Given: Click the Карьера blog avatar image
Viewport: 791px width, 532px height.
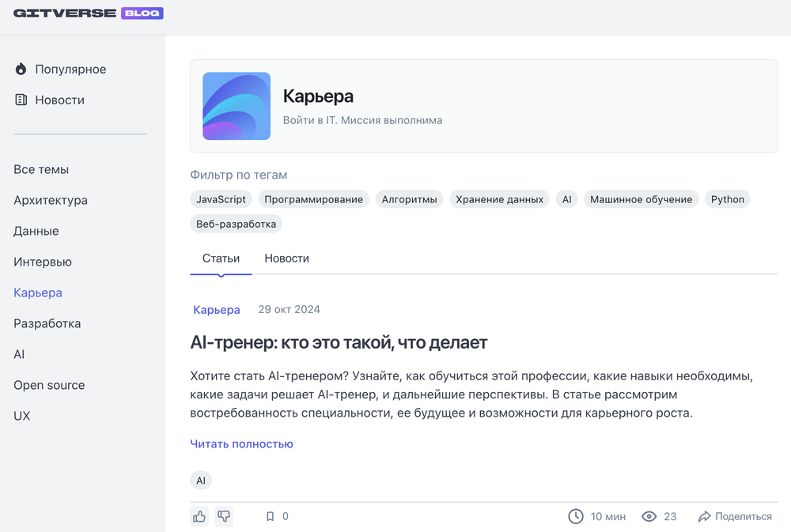Looking at the screenshot, I should coord(237,105).
